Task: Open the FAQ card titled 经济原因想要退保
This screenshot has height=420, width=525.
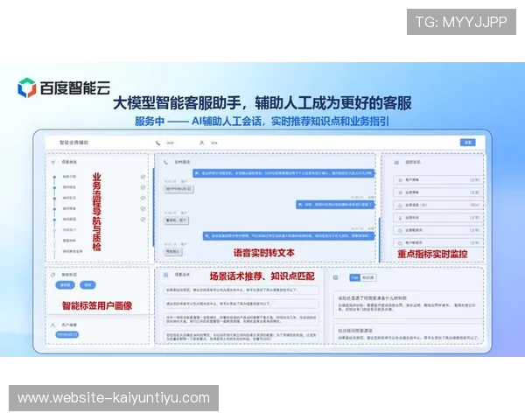Action: click(x=409, y=334)
